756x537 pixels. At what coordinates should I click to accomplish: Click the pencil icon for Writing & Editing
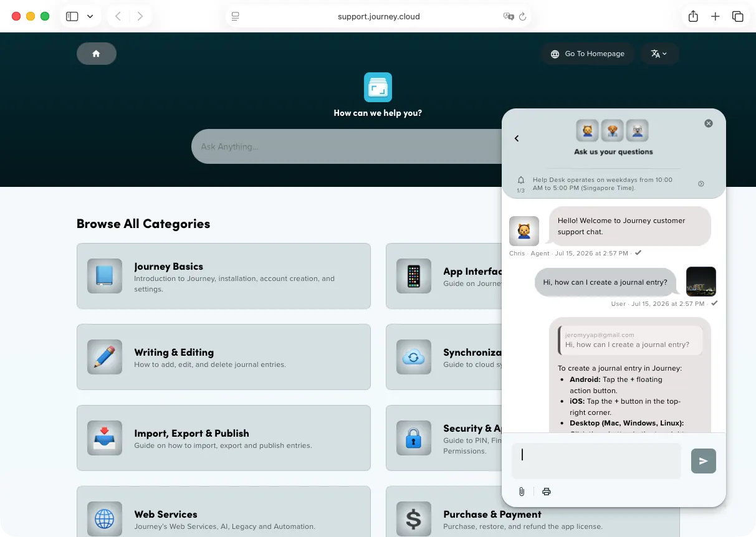pos(105,357)
